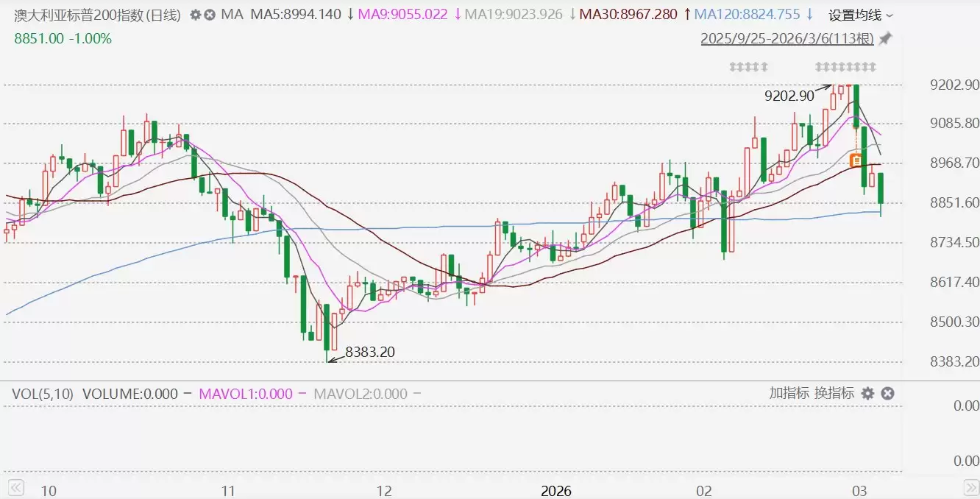The image size is (980, 499).
Task: Click the 8383.20 low price label
Action: pos(369,353)
